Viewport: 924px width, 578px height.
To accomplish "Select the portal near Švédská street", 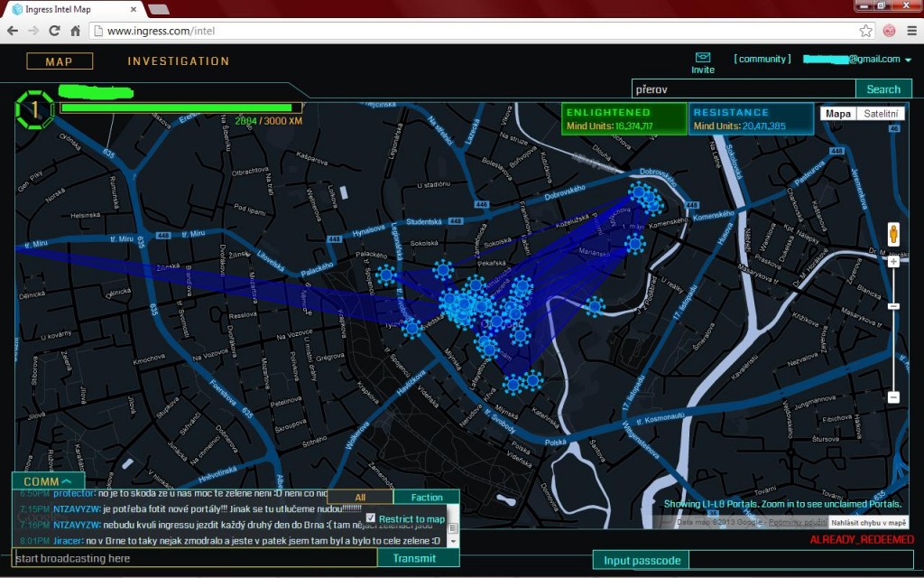I will click(x=411, y=329).
